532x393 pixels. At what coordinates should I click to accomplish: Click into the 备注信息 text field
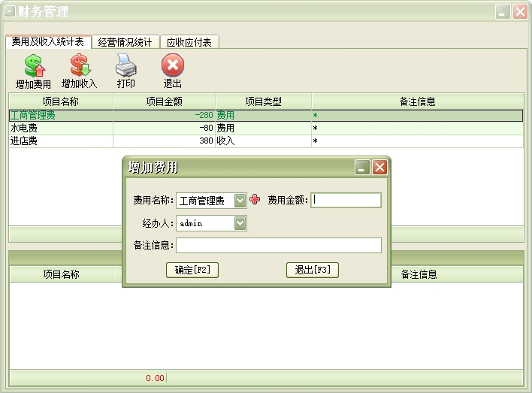click(x=279, y=246)
